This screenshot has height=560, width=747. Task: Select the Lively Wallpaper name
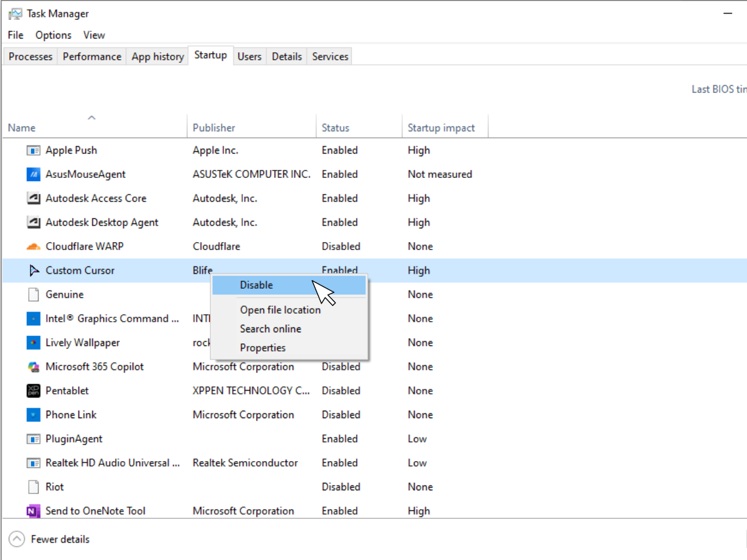click(x=83, y=343)
